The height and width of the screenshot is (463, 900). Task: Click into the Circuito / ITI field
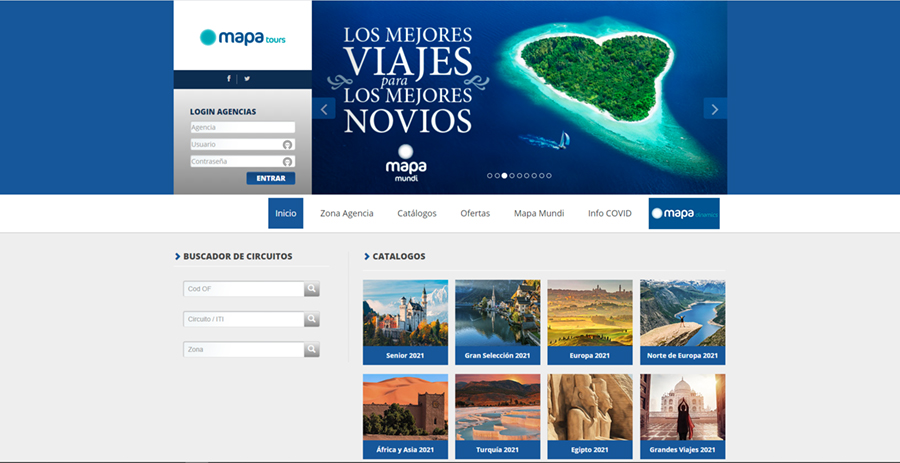pyautogui.click(x=244, y=319)
